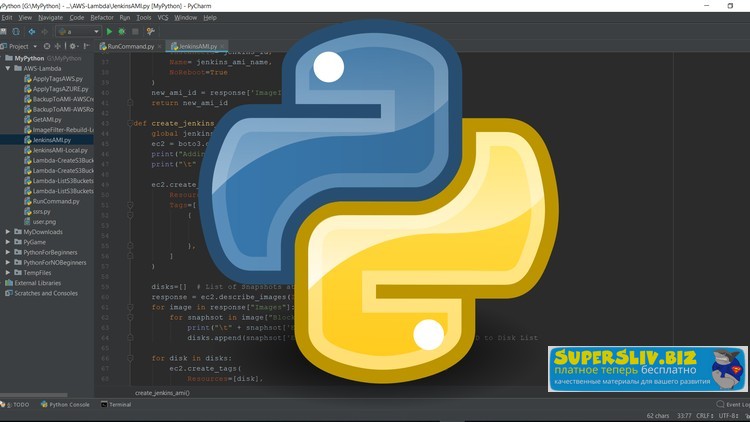Close the JenkinsAMI.py editor tab
750x422 pixels.
tap(222, 46)
